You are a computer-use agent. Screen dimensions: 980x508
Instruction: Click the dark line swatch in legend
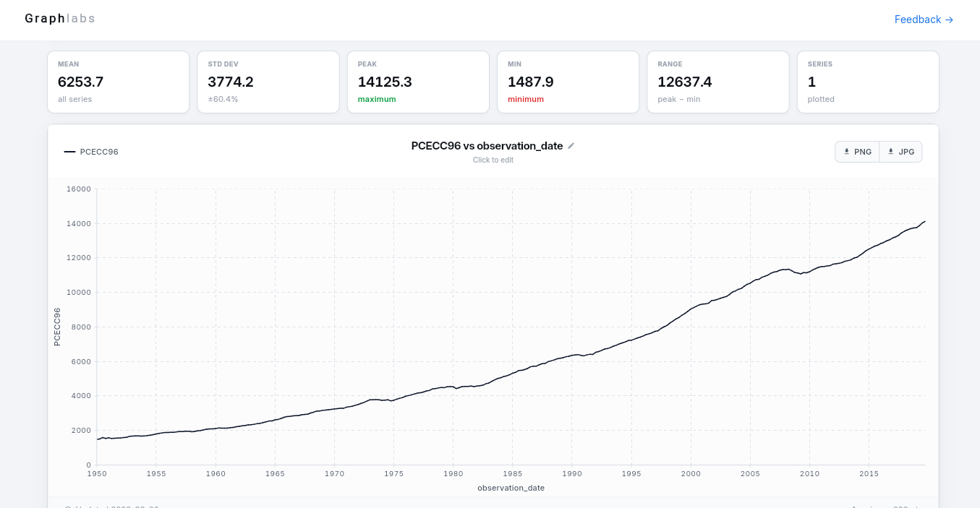point(69,152)
